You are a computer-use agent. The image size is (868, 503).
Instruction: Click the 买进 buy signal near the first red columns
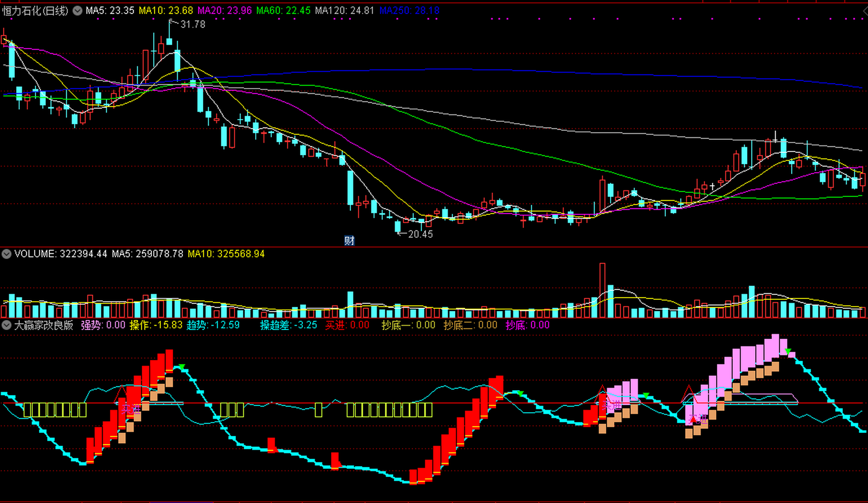tap(130, 409)
